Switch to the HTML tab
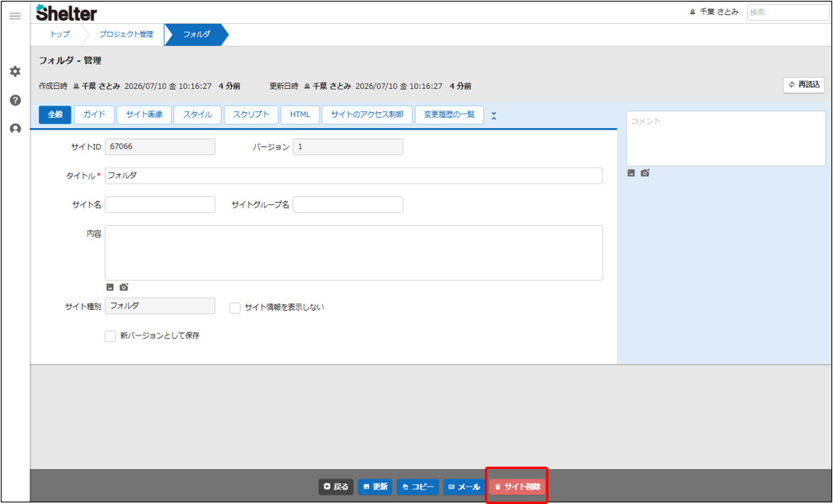 [x=300, y=114]
